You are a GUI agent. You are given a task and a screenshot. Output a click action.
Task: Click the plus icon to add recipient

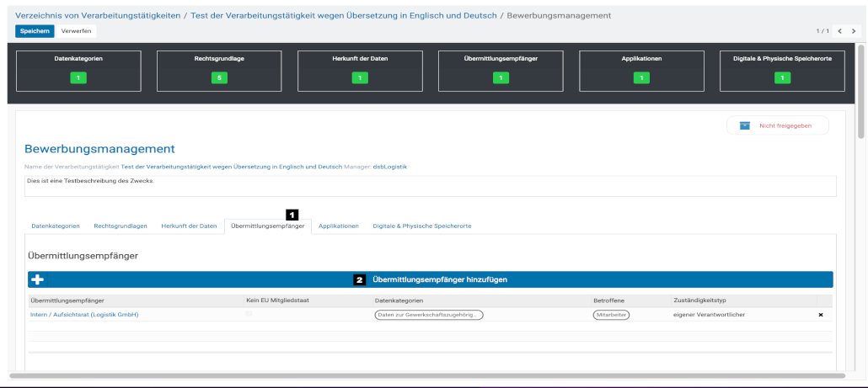pyautogui.click(x=37, y=279)
